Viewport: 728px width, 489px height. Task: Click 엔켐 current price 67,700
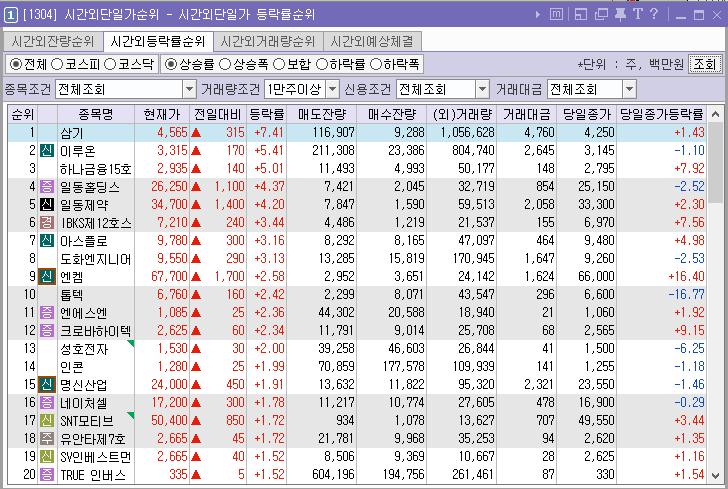(x=169, y=276)
